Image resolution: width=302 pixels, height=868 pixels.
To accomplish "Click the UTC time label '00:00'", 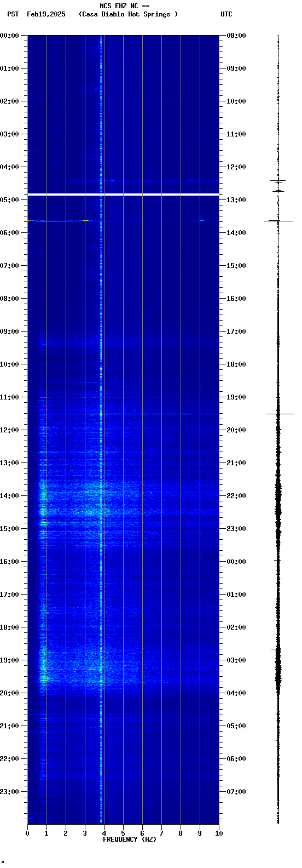I will click(236, 562).
